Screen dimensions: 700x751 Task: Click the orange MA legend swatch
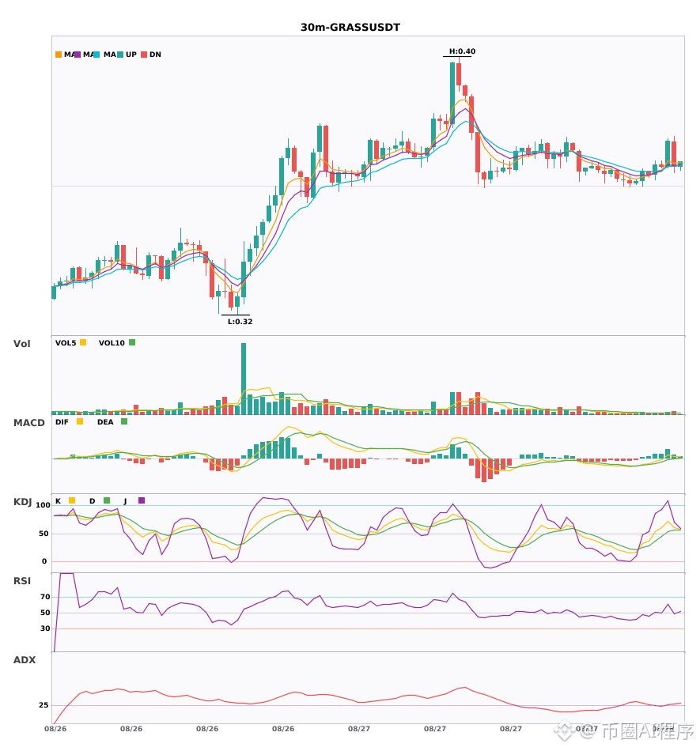59,55
